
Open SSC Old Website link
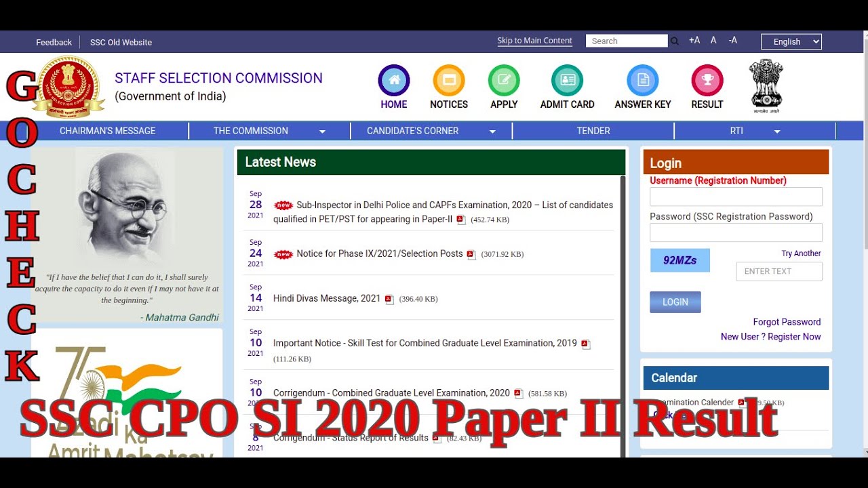121,42
